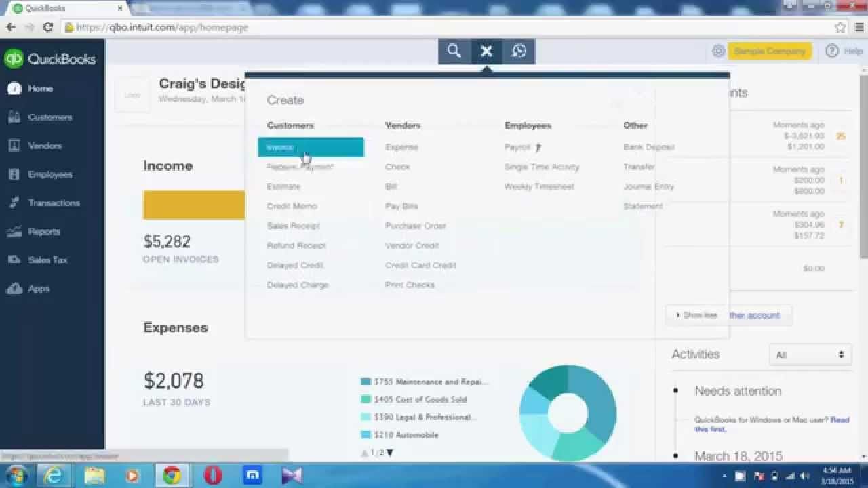
Task: Select Expense under Vendors
Action: (x=401, y=147)
